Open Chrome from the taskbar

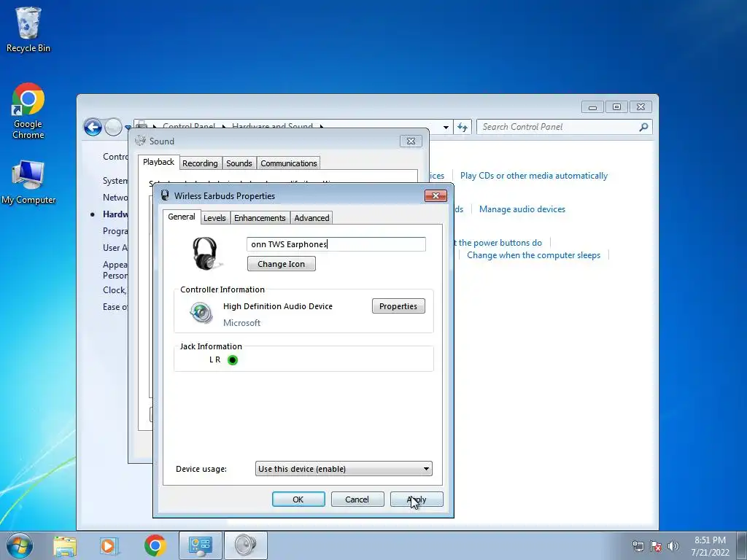tap(155, 545)
